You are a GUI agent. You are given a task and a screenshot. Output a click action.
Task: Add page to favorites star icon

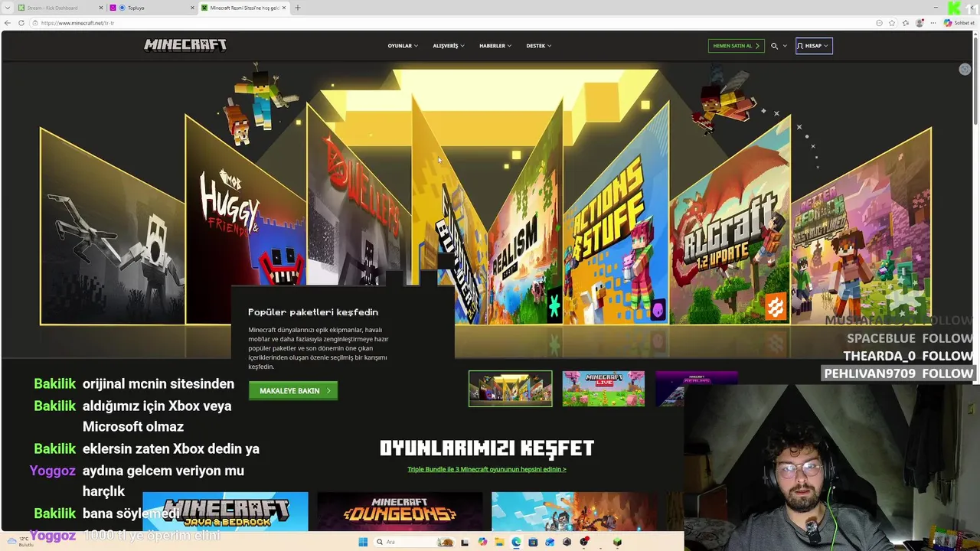(892, 23)
